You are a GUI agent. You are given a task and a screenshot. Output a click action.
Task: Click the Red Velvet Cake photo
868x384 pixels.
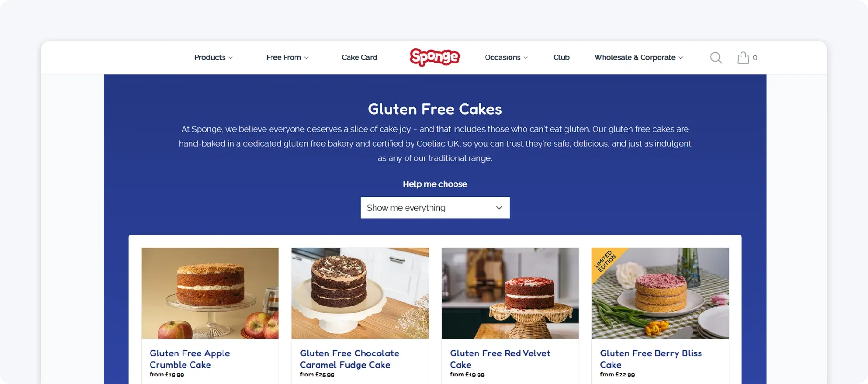(510, 293)
